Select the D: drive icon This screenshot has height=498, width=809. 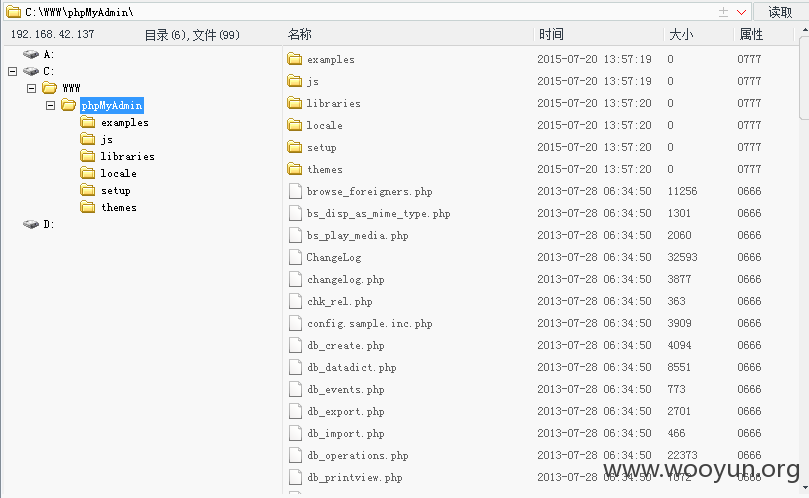coord(31,224)
